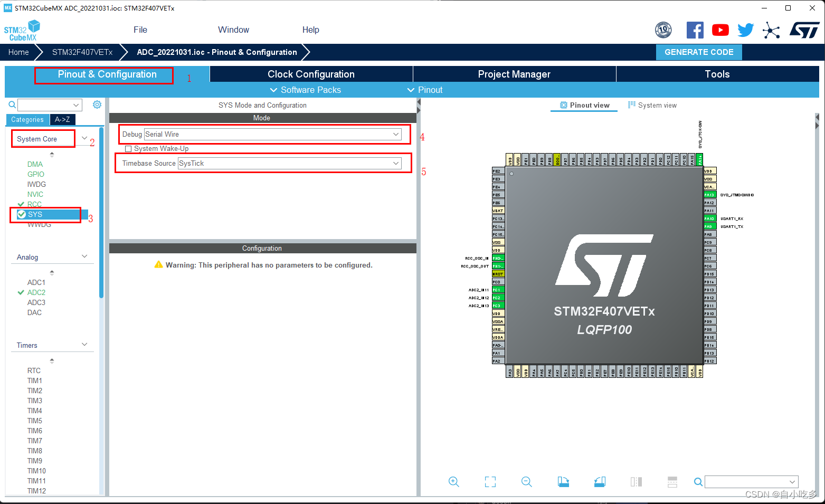The image size is (825, 504).
Task: Click the GENERATE CODE button
Action: click(699, 52)
